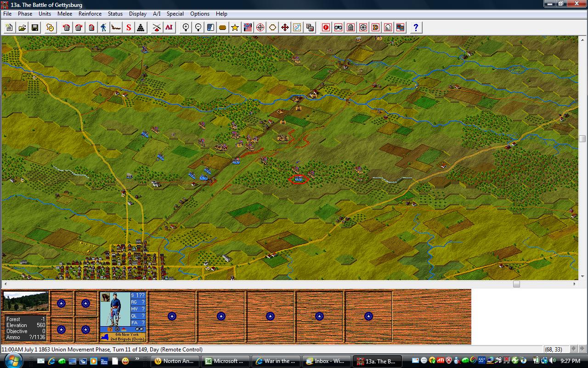Zoom in with the plus magnifier icon
Viewport: 588px width, 368px height.
[x=186, y=28]
